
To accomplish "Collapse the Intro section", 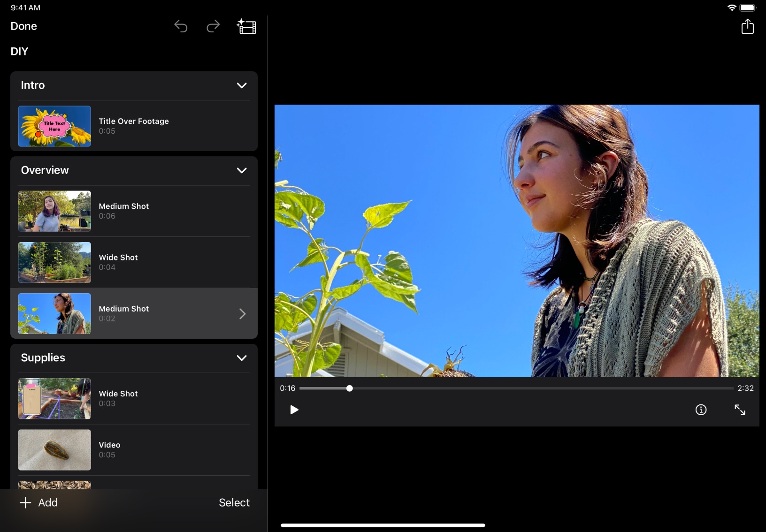I will pos(242,85).
